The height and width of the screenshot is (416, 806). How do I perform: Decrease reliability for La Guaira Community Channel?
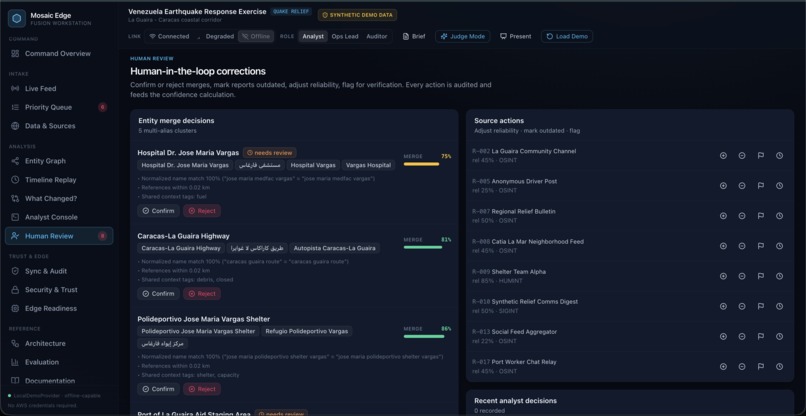[742, 155]
